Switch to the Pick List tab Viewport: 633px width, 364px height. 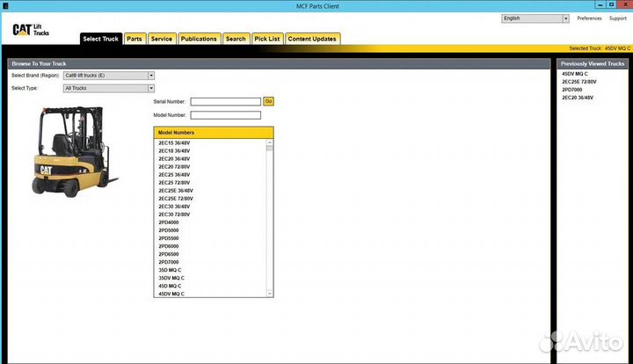coord(266,39)
